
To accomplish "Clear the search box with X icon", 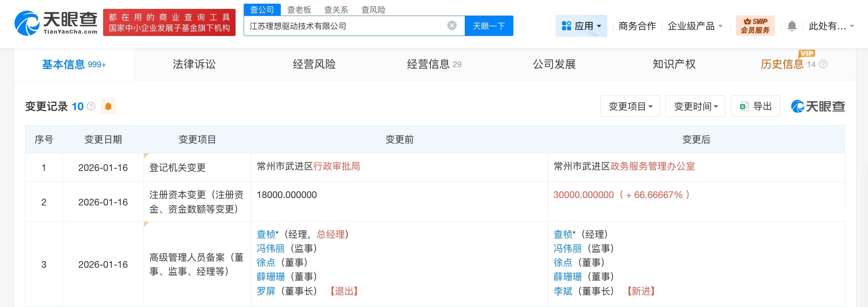I will pos(451,26).
